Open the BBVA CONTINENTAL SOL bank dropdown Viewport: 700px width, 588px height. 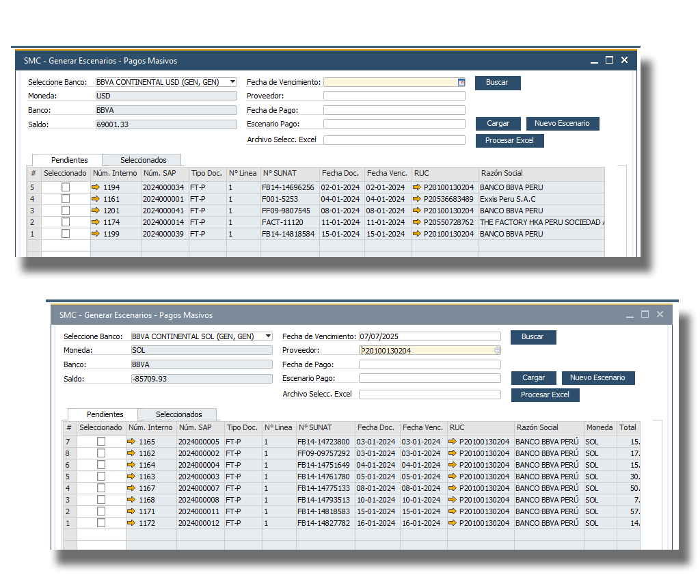268,336
